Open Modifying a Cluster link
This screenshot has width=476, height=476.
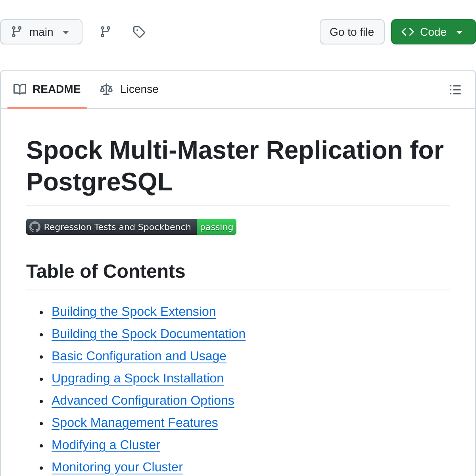click(x=106, y=445)
